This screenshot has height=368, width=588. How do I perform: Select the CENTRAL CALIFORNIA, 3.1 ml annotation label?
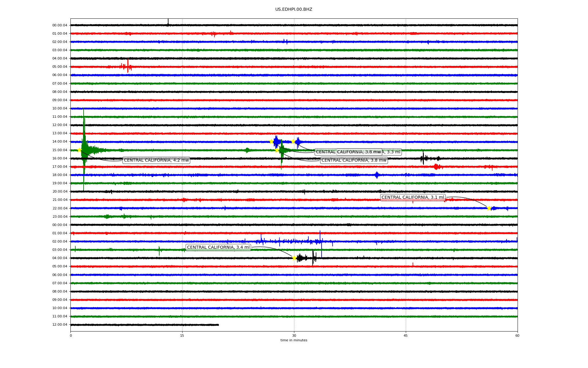coord(413,197)
